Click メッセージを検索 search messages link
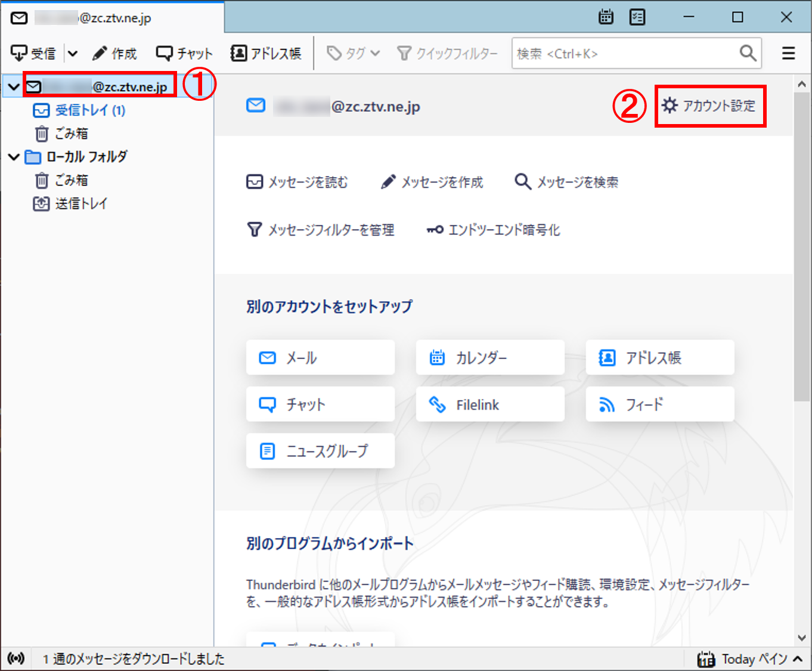The height and width of the screenshot is (671, 812). [x=566, y=182]
